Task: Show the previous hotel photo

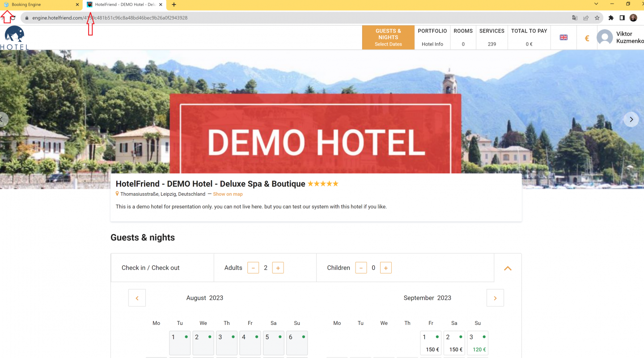Action: (2, 119)
